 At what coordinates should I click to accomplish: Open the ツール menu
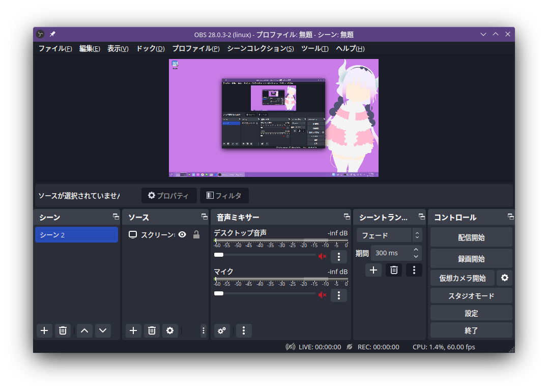click(314, 49)
